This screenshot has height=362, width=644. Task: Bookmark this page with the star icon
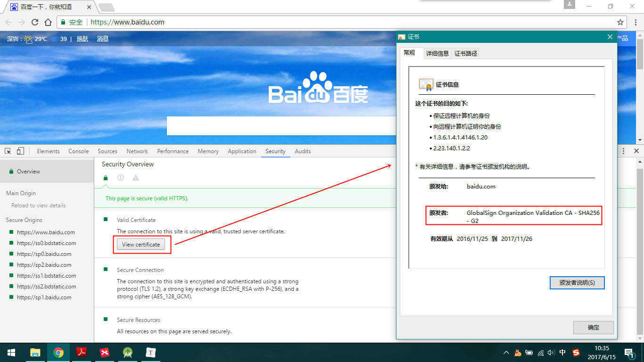tap(620, 22)
